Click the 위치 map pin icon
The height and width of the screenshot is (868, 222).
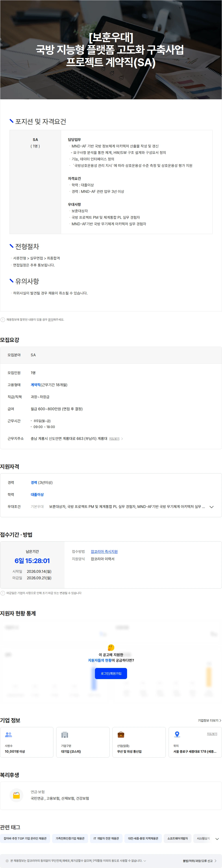[177, 735]
